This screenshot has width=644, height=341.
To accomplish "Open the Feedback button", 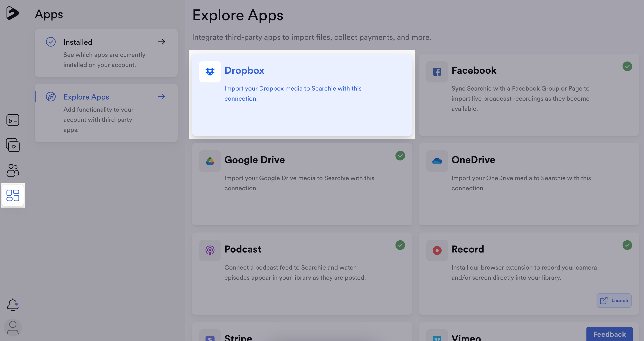I will click(610, 334).
